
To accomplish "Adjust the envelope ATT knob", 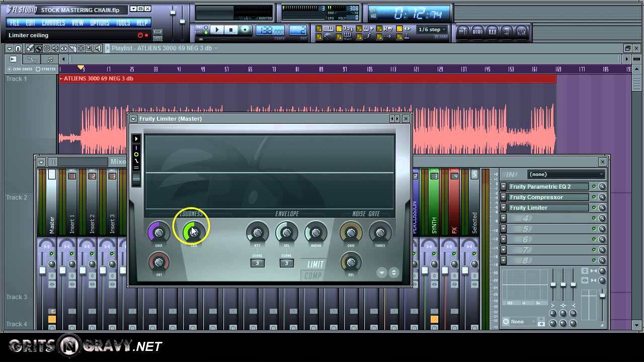I will pos(258,233).
